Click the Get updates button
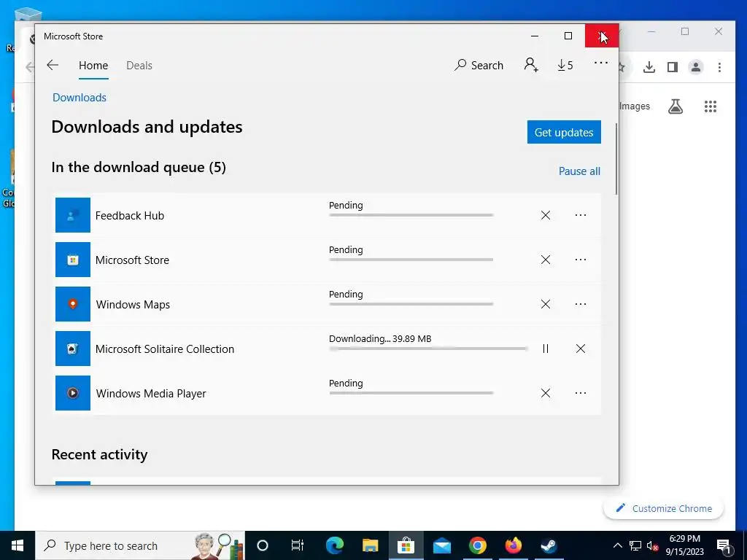Viewport: 747px width, 560px height. click(564, 132)
